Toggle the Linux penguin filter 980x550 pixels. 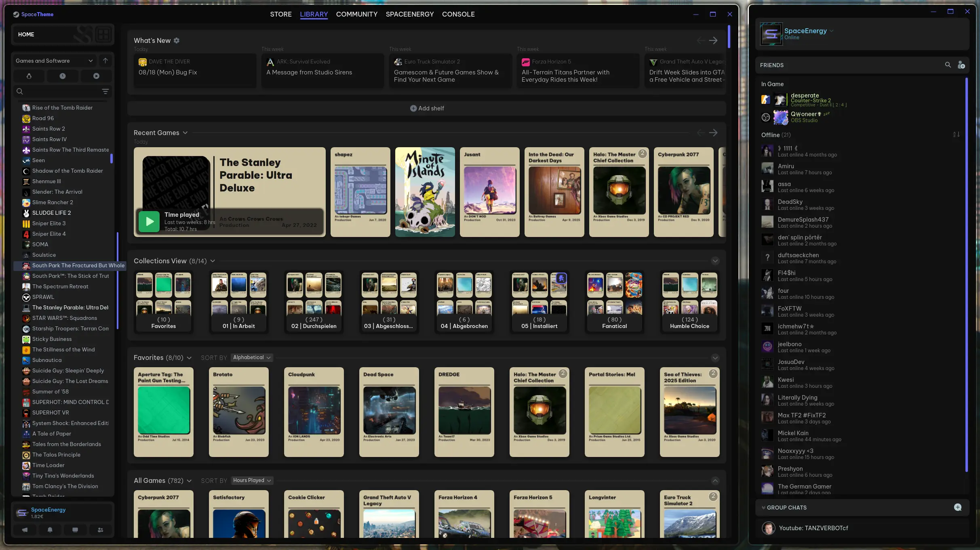(29, 76)
